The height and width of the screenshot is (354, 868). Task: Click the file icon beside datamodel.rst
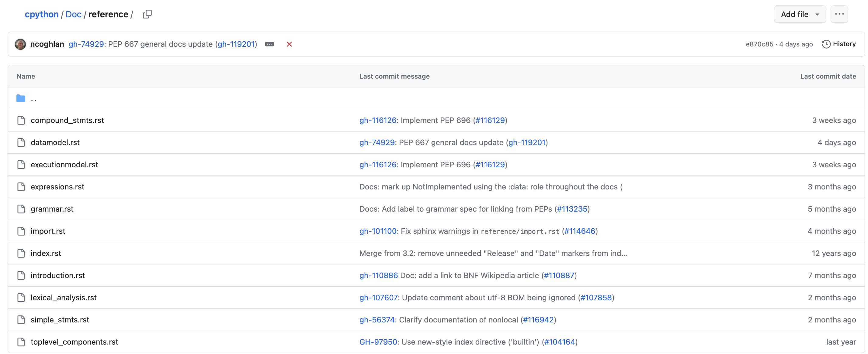(x=21, y=142)
